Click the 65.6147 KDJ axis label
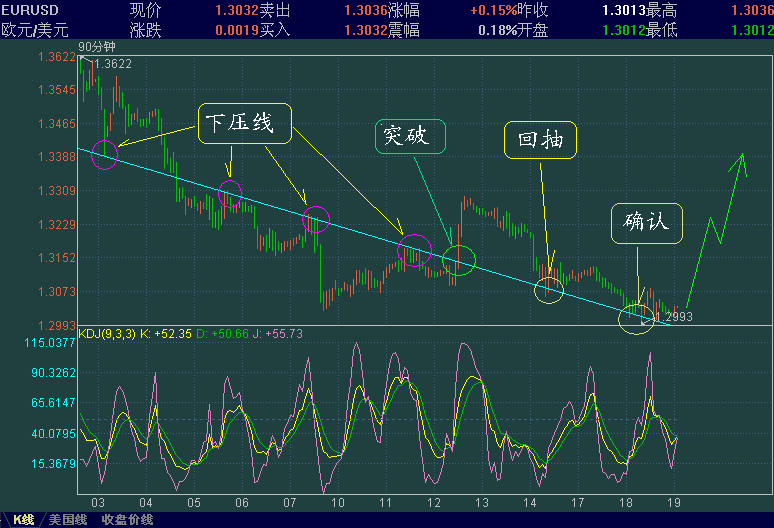This screenshot has width=774, height=528. pos(53,403)
